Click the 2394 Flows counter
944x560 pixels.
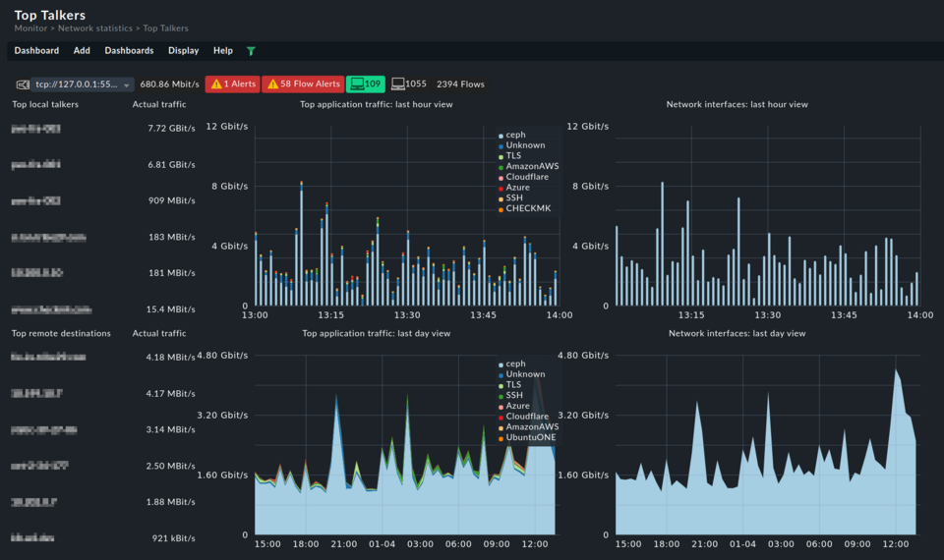tap(460, 84)
